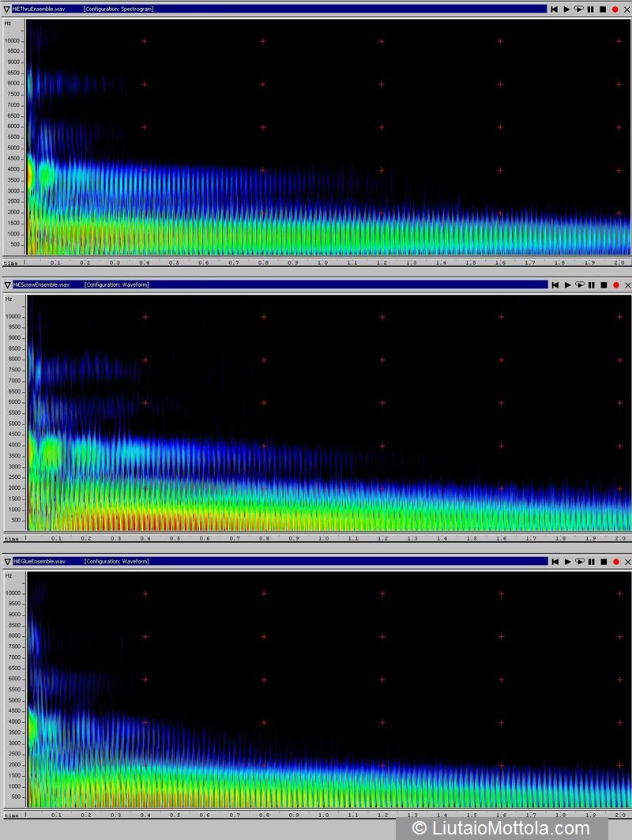Play HIEThruEnsemble.wav

click(566, 9)
